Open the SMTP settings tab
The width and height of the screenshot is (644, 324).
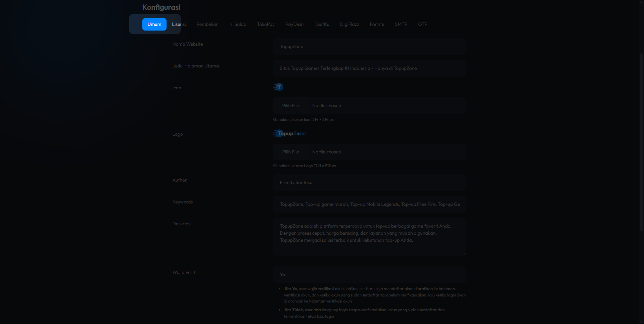[x=401, y=24]
